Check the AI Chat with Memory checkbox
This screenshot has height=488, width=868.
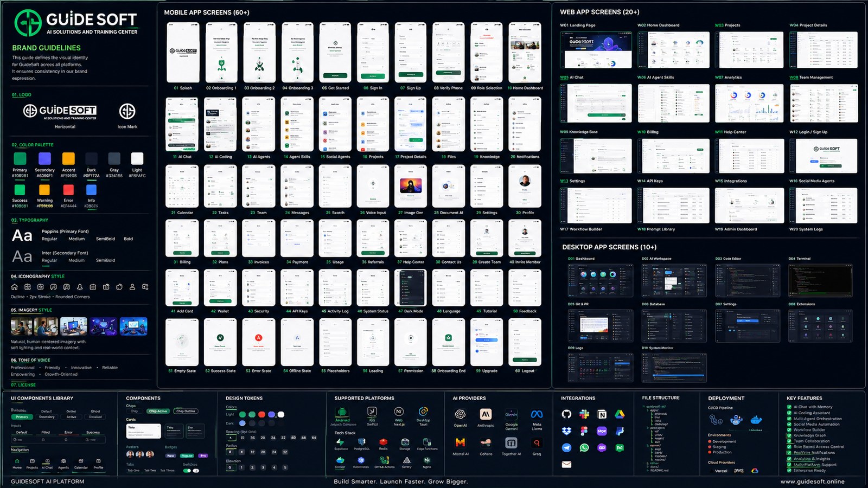pyautogui.click(x=789, y=407)
